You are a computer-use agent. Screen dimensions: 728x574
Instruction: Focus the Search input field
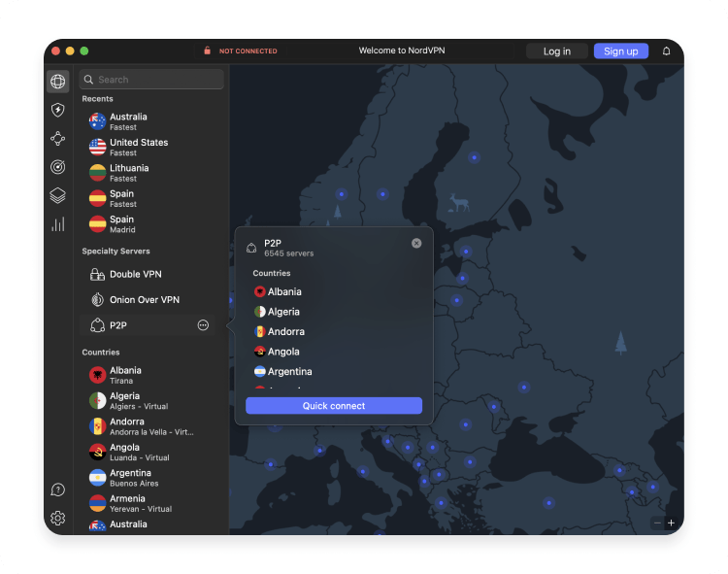click(x=151, y=80)
